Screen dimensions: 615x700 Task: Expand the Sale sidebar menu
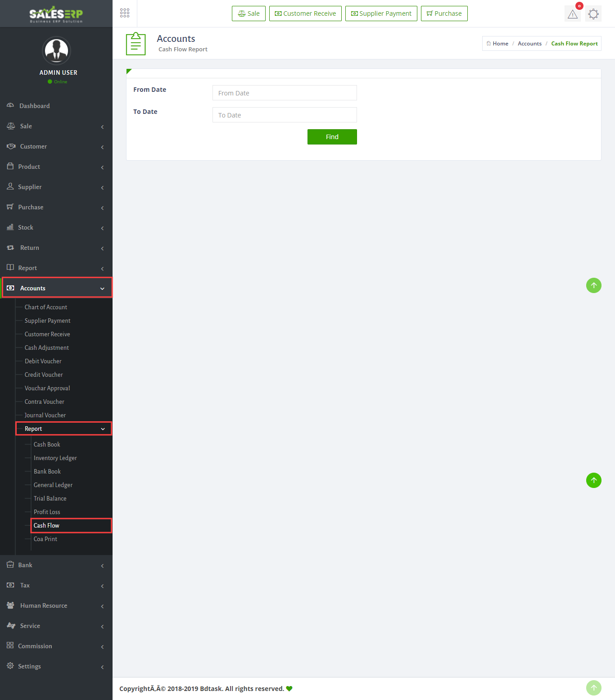coord(56,126)
